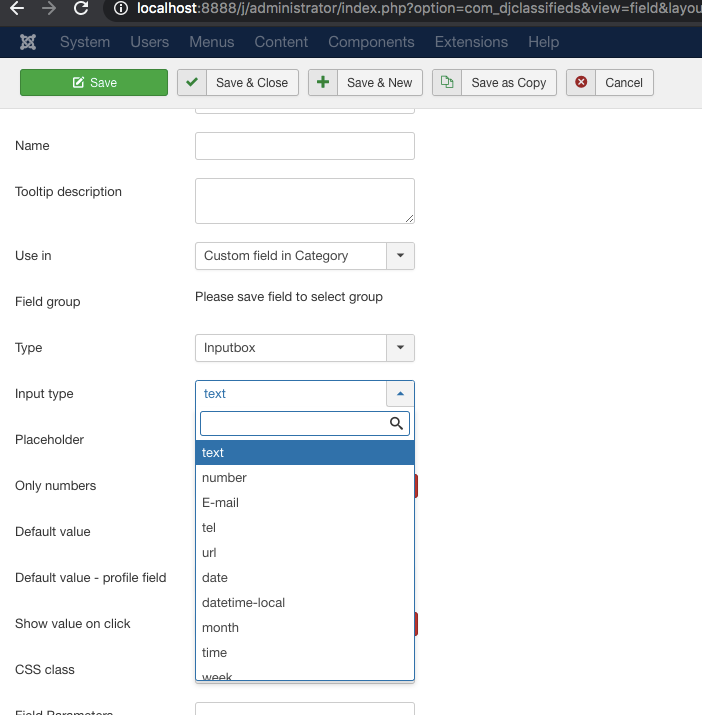702x715 pixels.
Task: Reload the page with refresh icon
Action: [81, 8]
